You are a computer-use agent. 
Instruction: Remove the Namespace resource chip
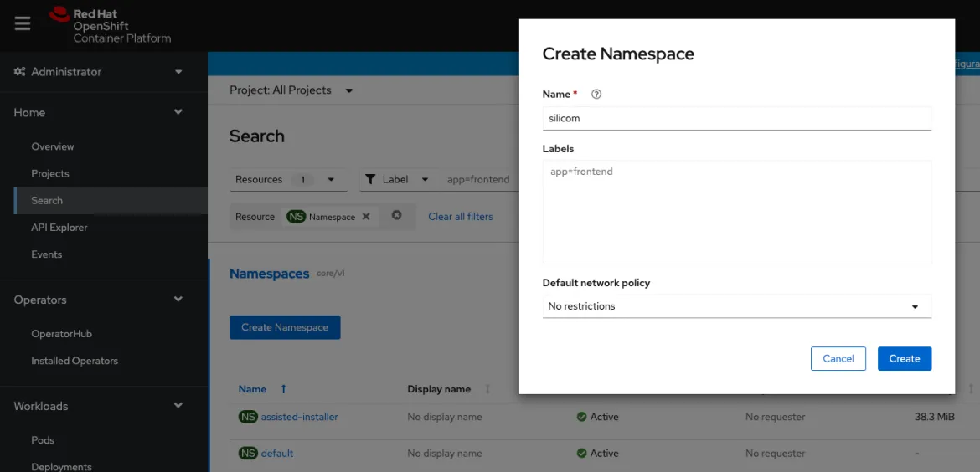(x=366, y=217)
